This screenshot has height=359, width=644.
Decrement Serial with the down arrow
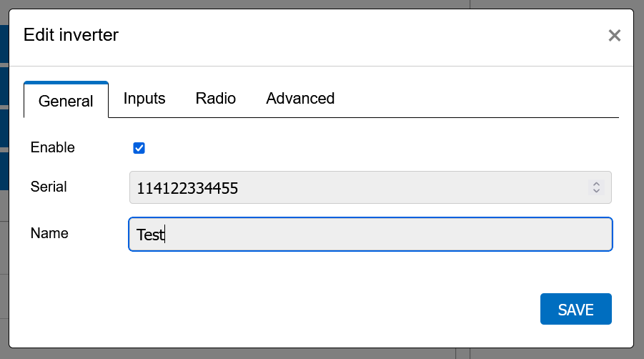[596, 192]
